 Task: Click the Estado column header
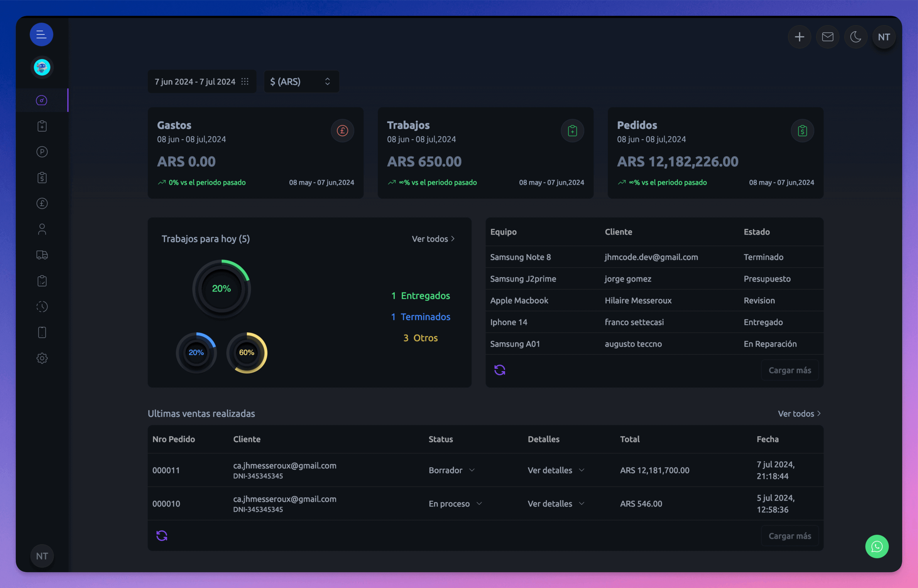click(x=756, y=232)
